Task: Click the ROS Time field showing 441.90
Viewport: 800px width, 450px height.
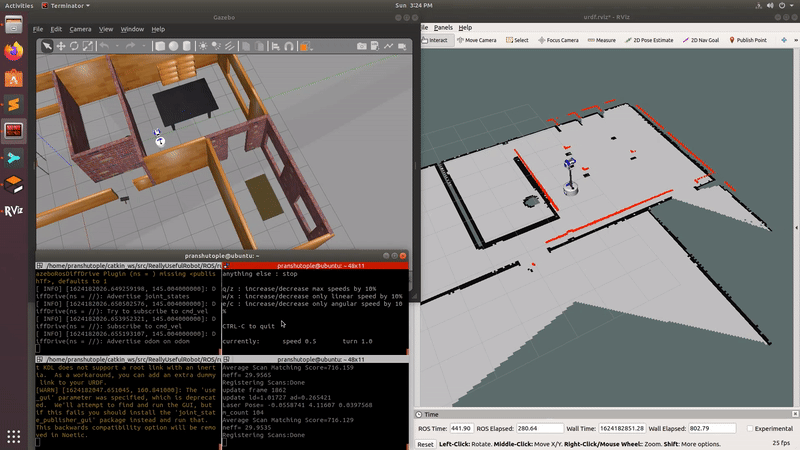Action: click(461, 429)
